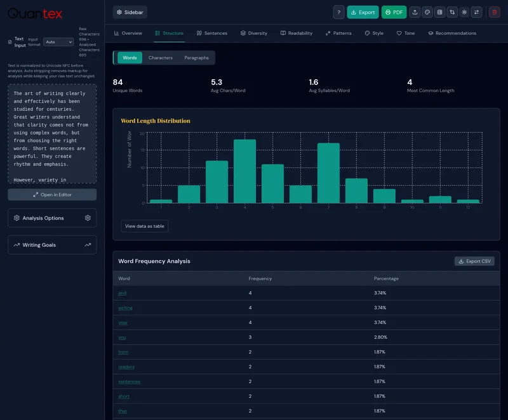Select the Characters sub-tab
The image size is (508, 420).
point(161,58)
